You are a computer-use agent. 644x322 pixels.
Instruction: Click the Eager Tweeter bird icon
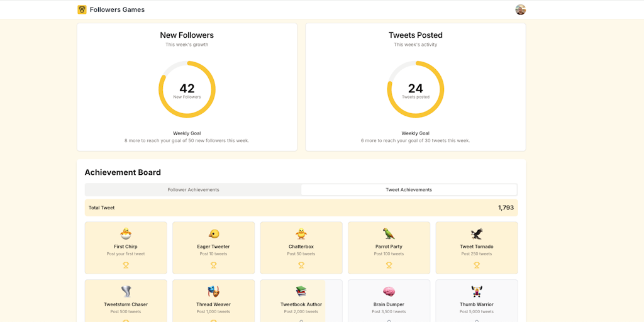213,234
